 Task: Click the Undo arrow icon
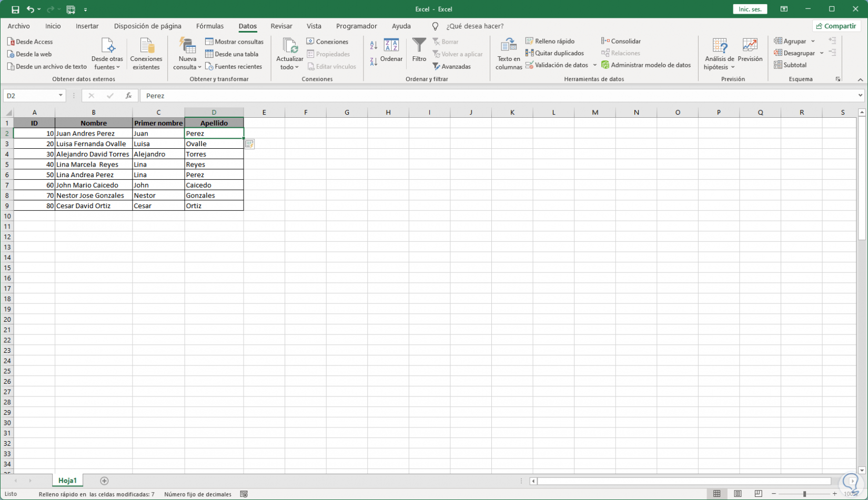click(x=31, y=9)
